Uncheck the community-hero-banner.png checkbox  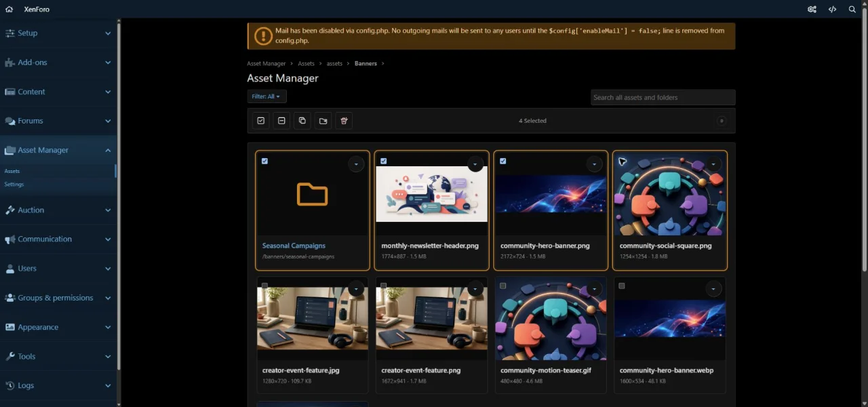point(502,161)
